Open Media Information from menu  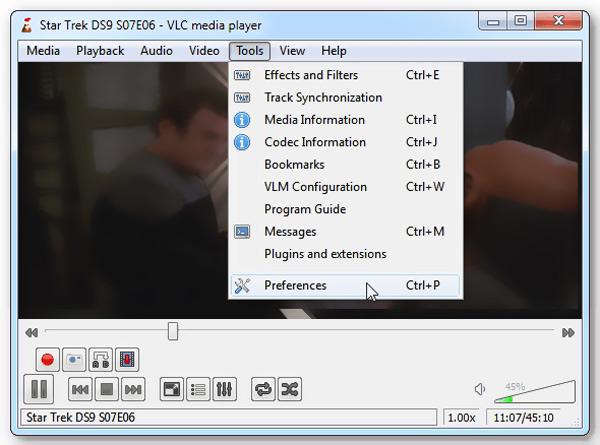coord(346,120)
